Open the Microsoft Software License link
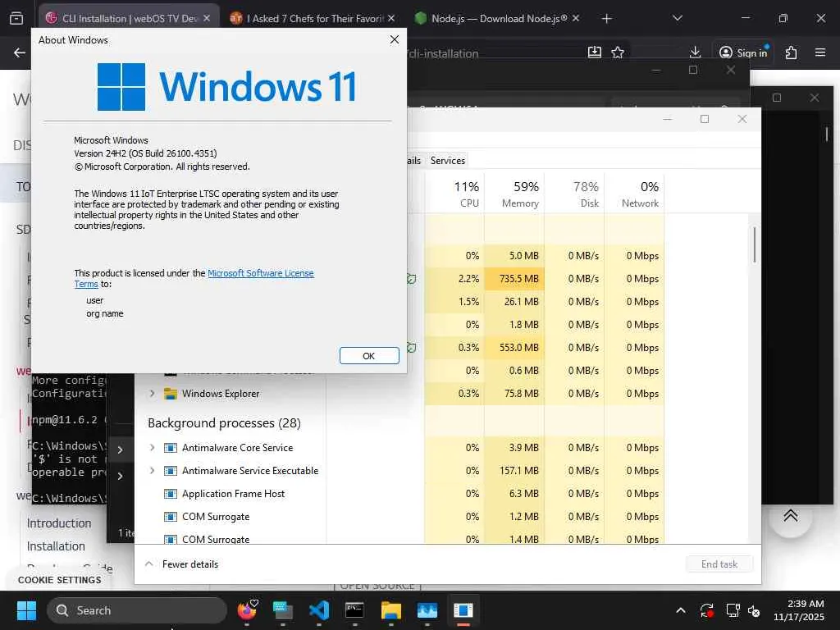This screenshot has width=840, height=630. pos(260,273)
